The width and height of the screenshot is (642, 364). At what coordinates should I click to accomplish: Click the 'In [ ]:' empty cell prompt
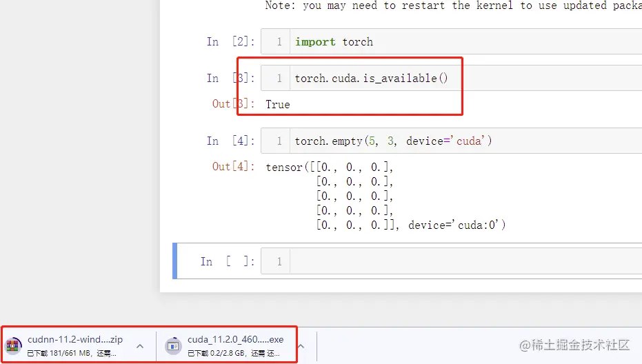pos(228,261)
